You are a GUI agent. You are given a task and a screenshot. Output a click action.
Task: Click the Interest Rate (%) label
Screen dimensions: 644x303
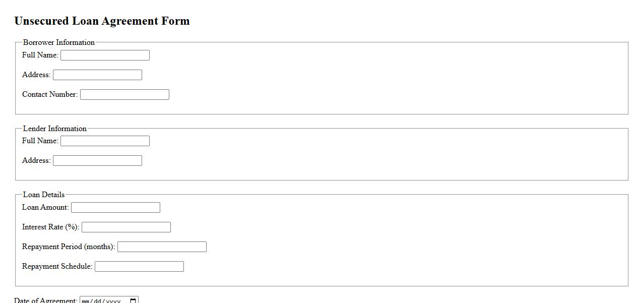(x=50, y=227)
